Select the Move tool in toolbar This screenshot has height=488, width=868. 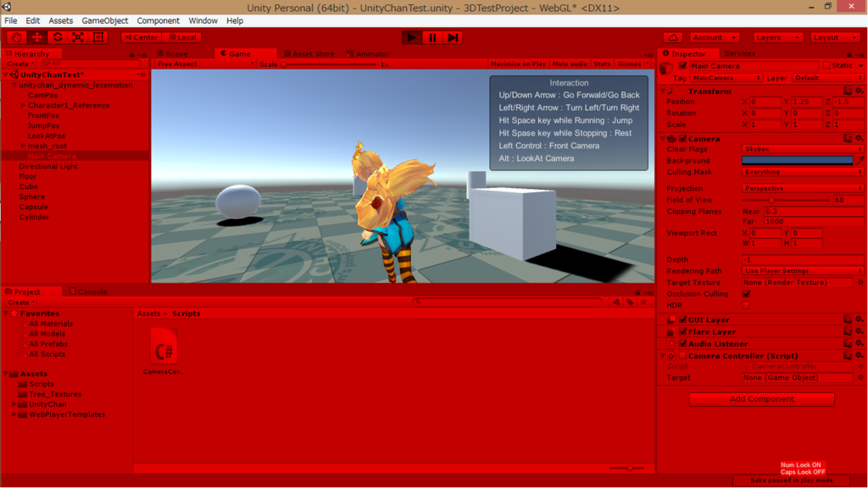coord(37,37)
